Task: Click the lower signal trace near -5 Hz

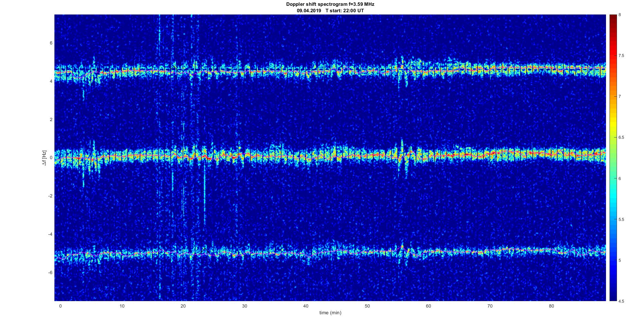Action: [x=330, y=252]
